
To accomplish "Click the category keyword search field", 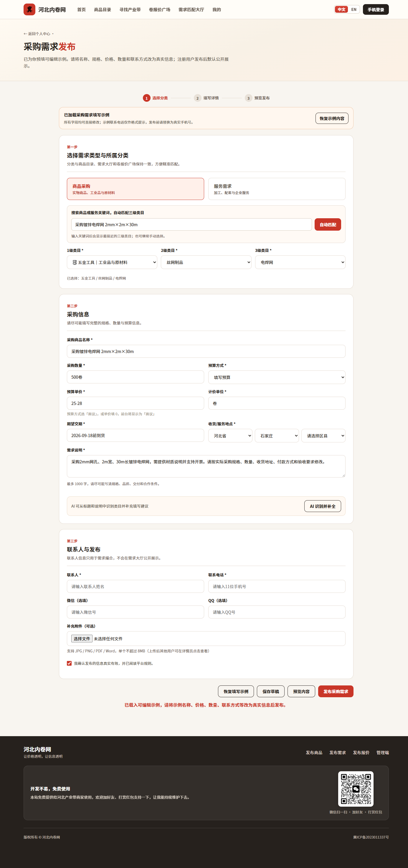I will pos(191,224).
